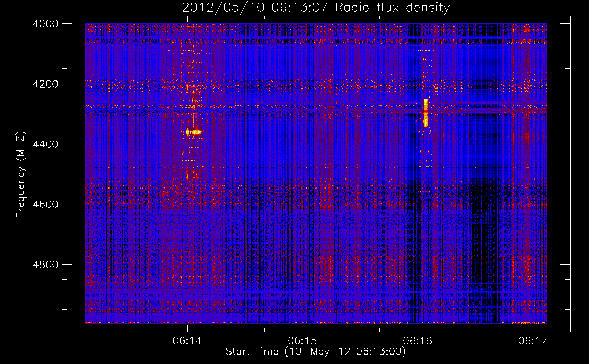Click the 4200 frequency axis label
589x364 pixels.
click(x=46, y=84)
